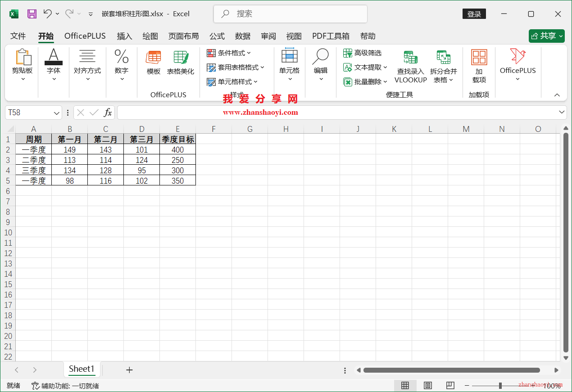Screen dimensions: 572x392
Task: Switch to 分页预览 page break view
Action: (450, 386)
